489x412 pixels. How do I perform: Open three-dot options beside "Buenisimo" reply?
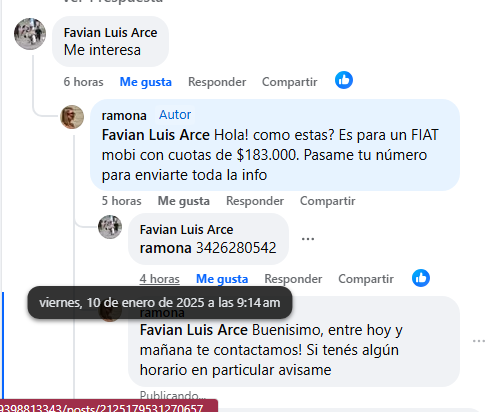[x=479, y=341]
